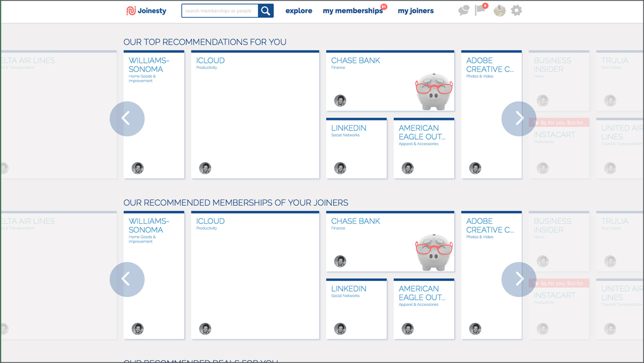Viewport: 644px width, 363px height.
Task: Click avatar on joiners row Adobe Creative card
Action: (x=475, y=329)
